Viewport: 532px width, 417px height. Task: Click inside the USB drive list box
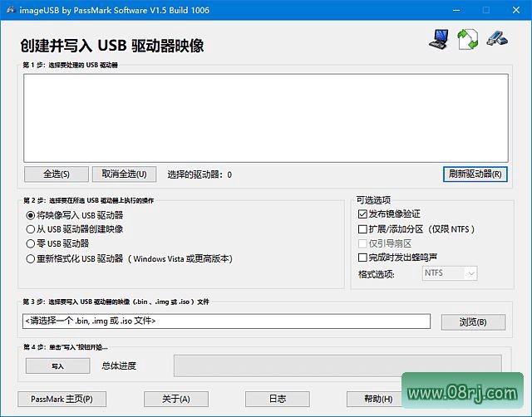tap(266, 118)
